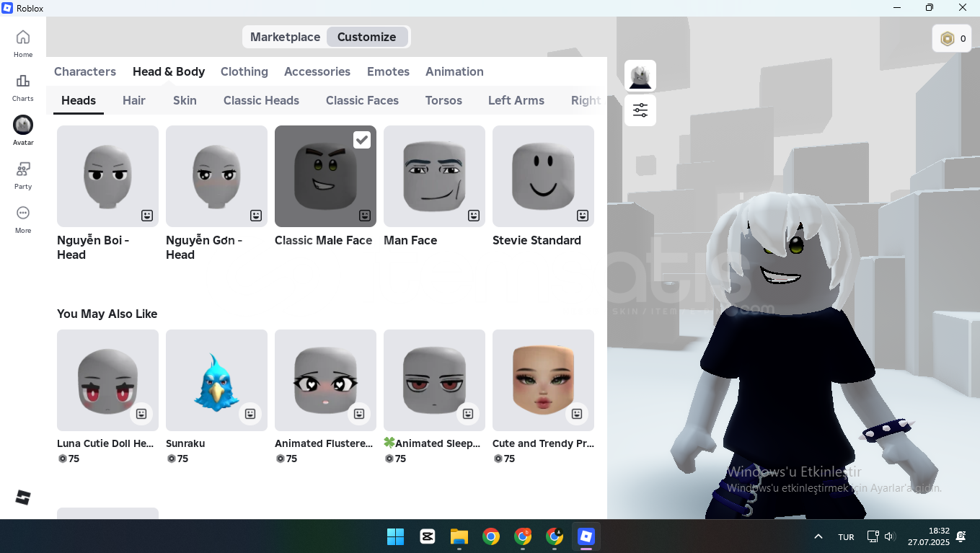The width and height of the screenshot is (980, 553).
Task: Open the More sidebar menu
Action: coord(23,219)
